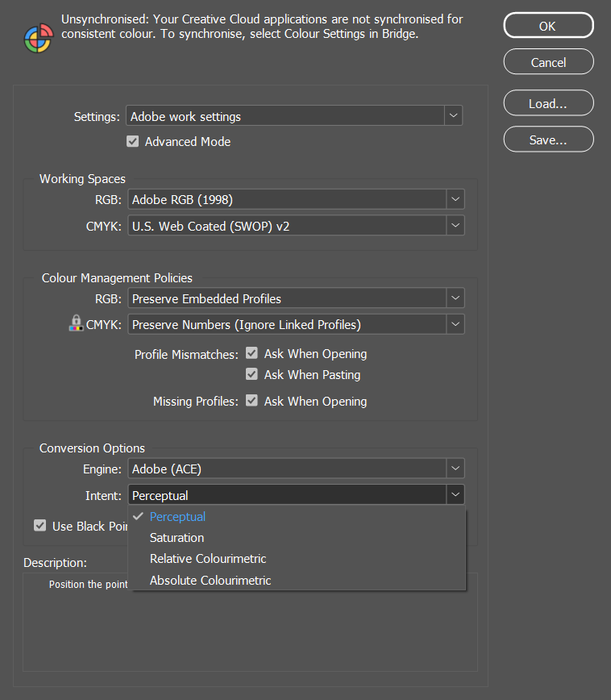Confirm with the OK button
Viewport: 611px width, 700px height.
click(x=548, y=26)
